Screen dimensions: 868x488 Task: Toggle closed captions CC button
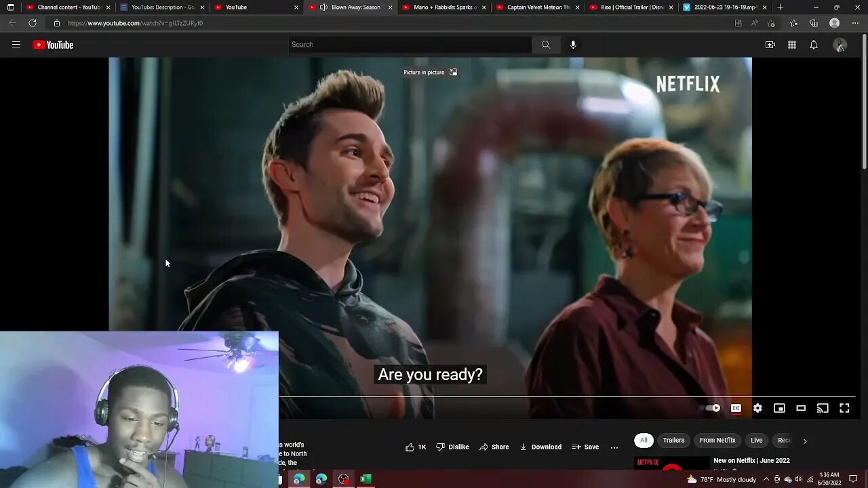click(x=736, y=408)
